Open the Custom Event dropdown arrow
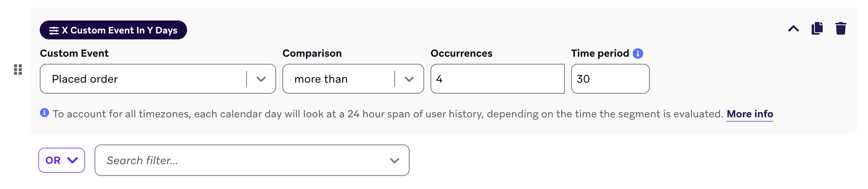This screenshot has width=868, height=189. point(261,79)
